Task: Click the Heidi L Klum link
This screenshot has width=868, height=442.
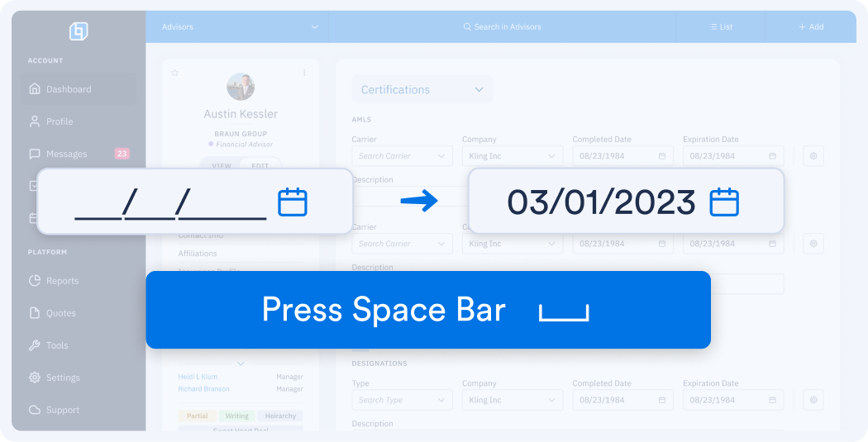Action: tap(198, 377)
